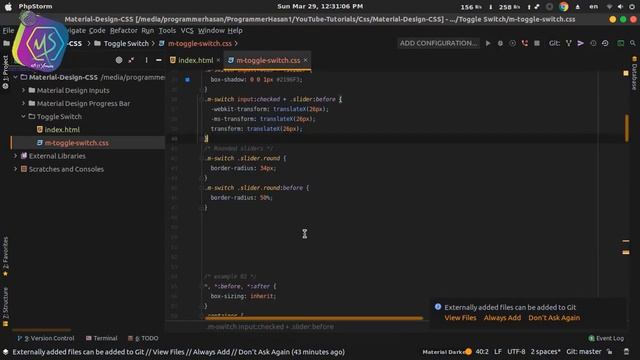Close the index.html tab
Viewport: 640px width, 360px height.
click(218, 60)
